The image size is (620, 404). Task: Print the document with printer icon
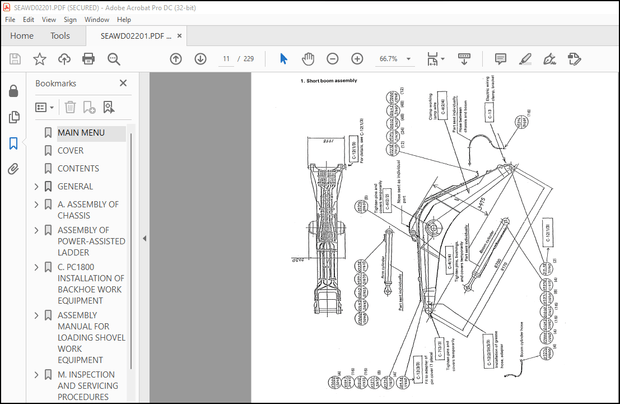click(88, 59)
